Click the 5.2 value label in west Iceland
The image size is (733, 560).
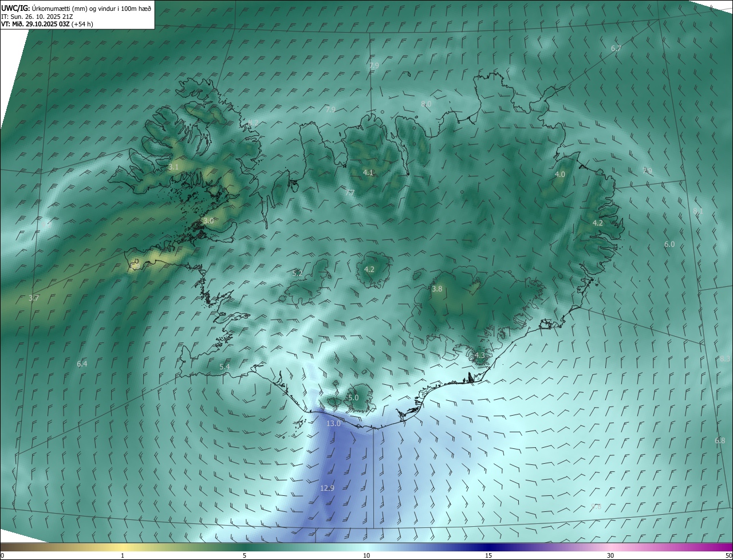point(297,273)
